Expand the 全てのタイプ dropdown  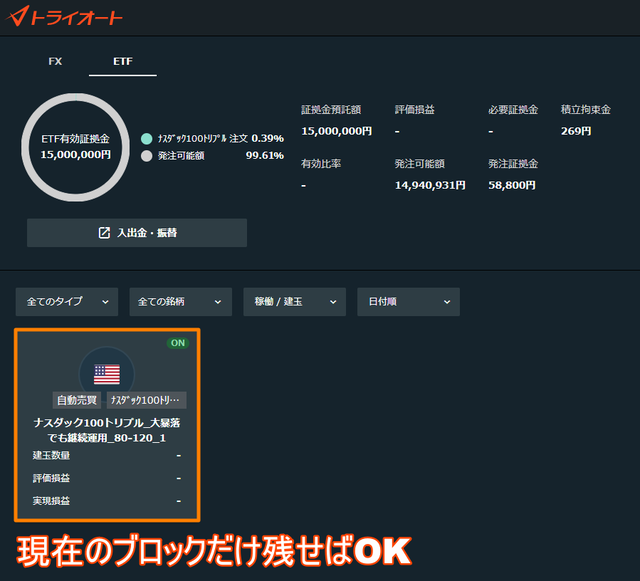tap(67, 302)
